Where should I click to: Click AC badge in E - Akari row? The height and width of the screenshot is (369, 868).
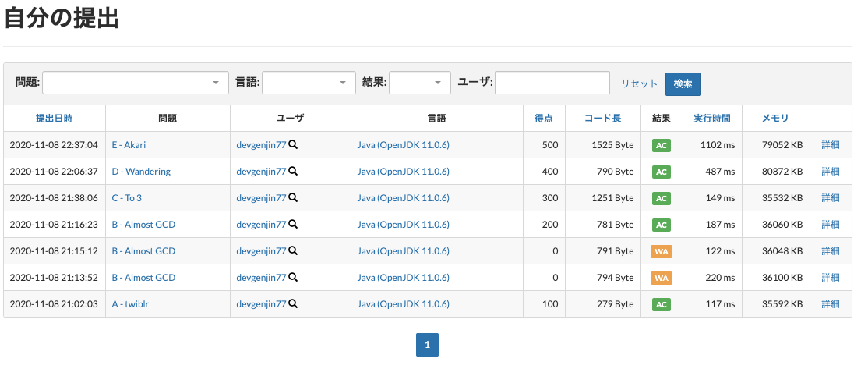pyautogui.click(x=661, y=146)
